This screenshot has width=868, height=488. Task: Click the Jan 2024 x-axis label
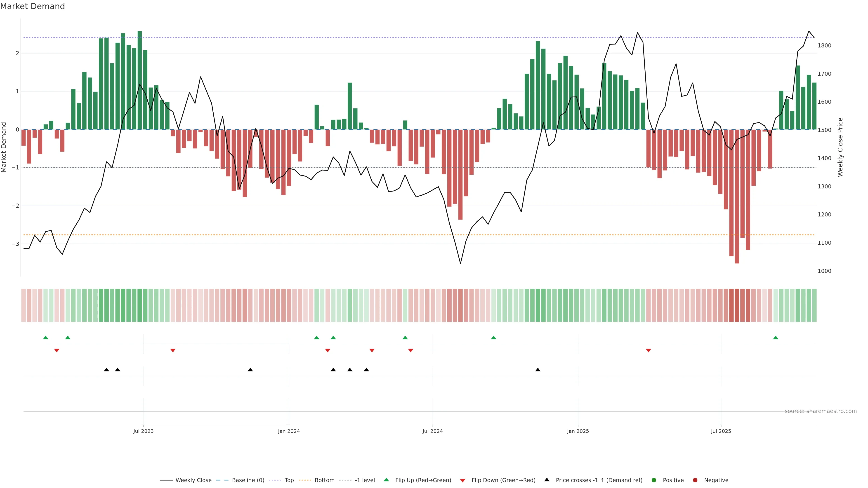pyautogui.click(x=289, y=431)
